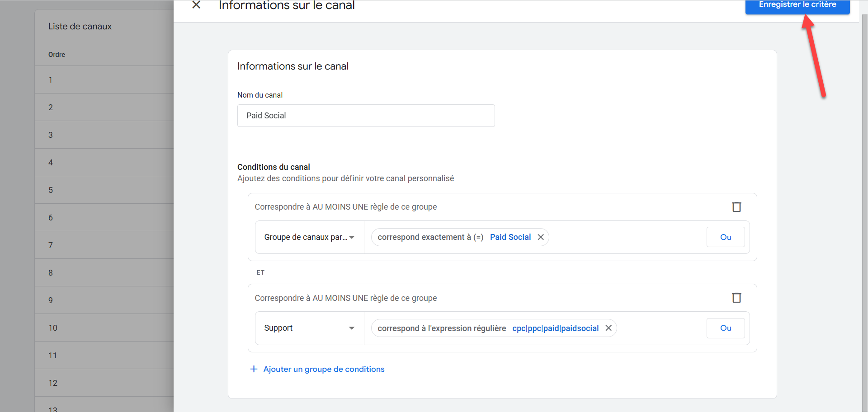Edit the 'correspond exactement à' Paid Social condition
This screenshot has width=868, height=412.
point(454,237)
